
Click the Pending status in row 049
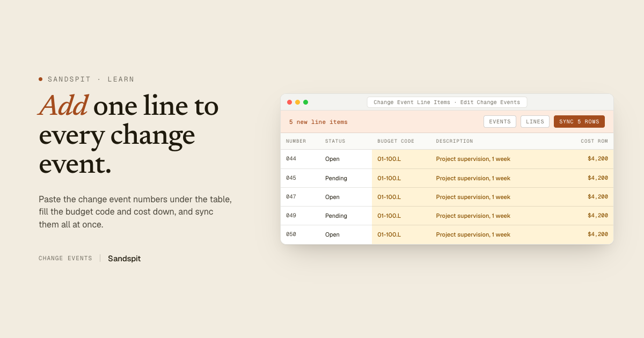(336, 216)
